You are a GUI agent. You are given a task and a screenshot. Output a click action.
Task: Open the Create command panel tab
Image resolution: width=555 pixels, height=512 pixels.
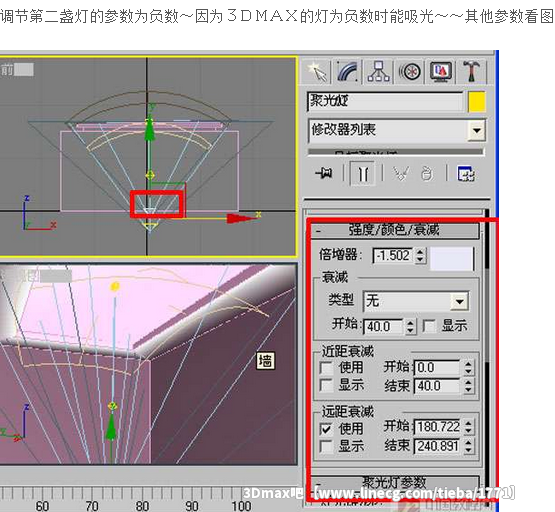pos(316,71)
